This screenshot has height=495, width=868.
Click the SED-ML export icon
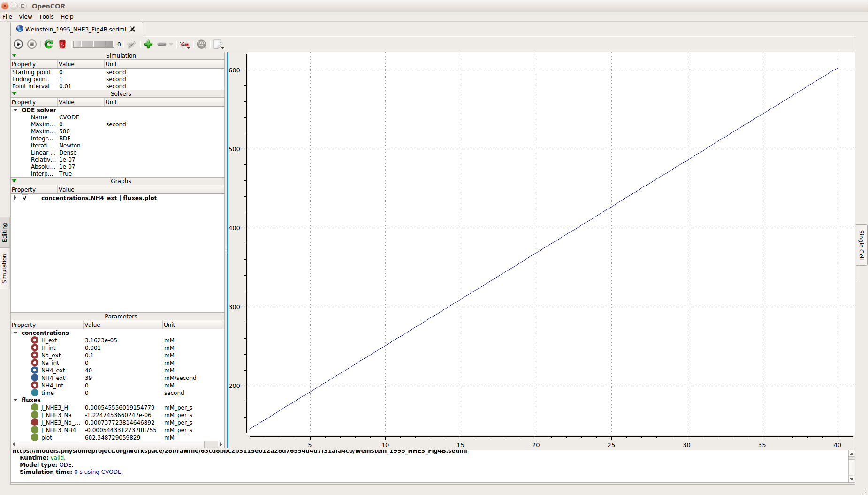201,44
